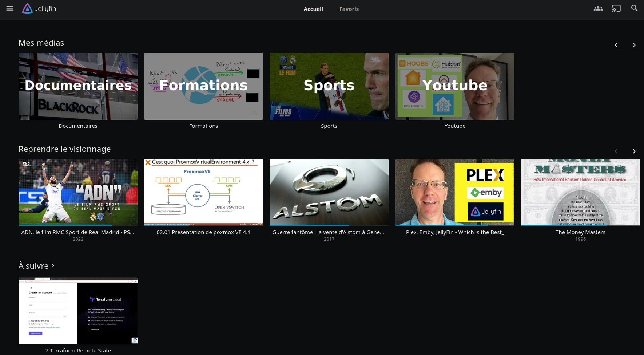Resume the Plex, Emby, Jellyfin video thumbnail

coord(455,192)
